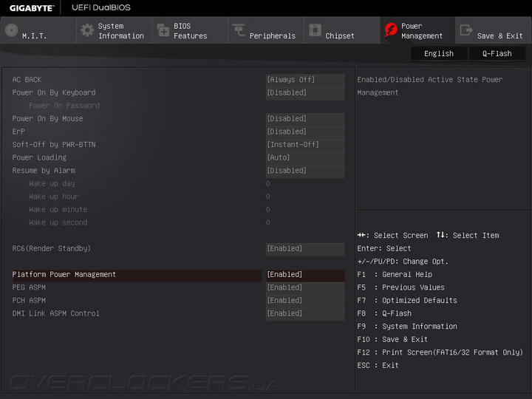Change Power On By Keyboard value
Screen dimensions: 532x399
[x=305, y=92]
